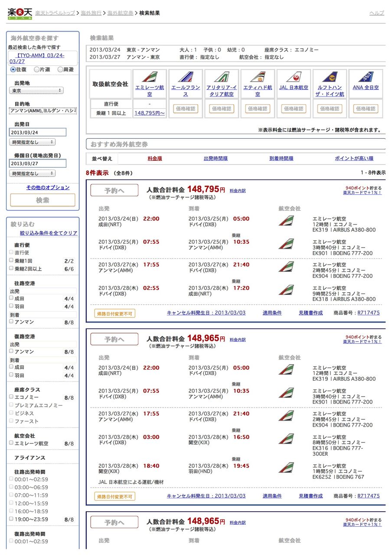Click エミレーツ航空 airline name link in carrier table

tap(149, 91)
